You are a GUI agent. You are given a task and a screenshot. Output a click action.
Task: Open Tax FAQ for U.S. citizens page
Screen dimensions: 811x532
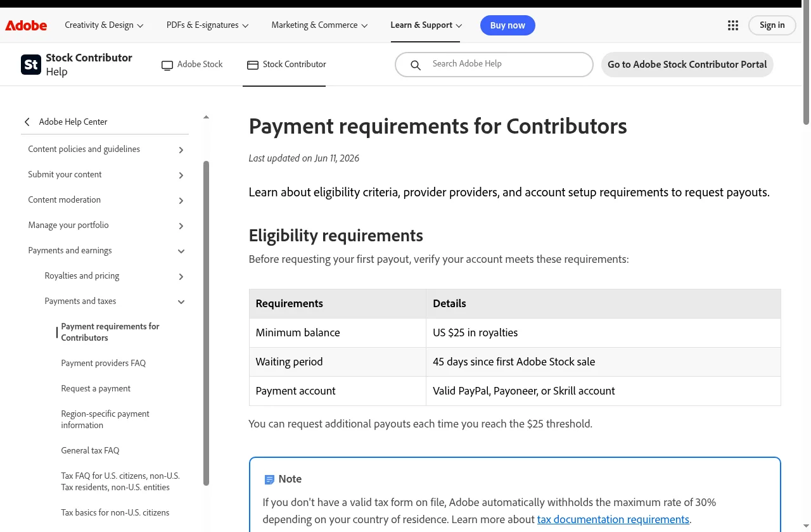coord(120,481)
